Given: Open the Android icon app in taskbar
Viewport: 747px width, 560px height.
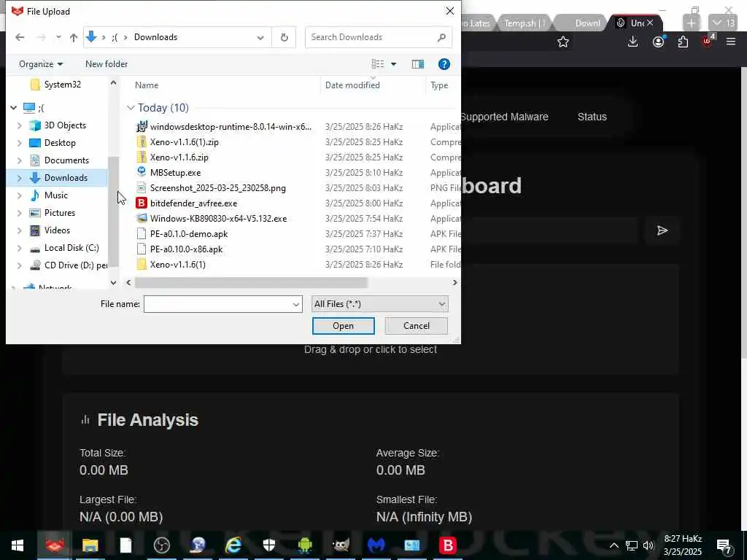Looking at the screenshot, I should click(x=305, y=545).
